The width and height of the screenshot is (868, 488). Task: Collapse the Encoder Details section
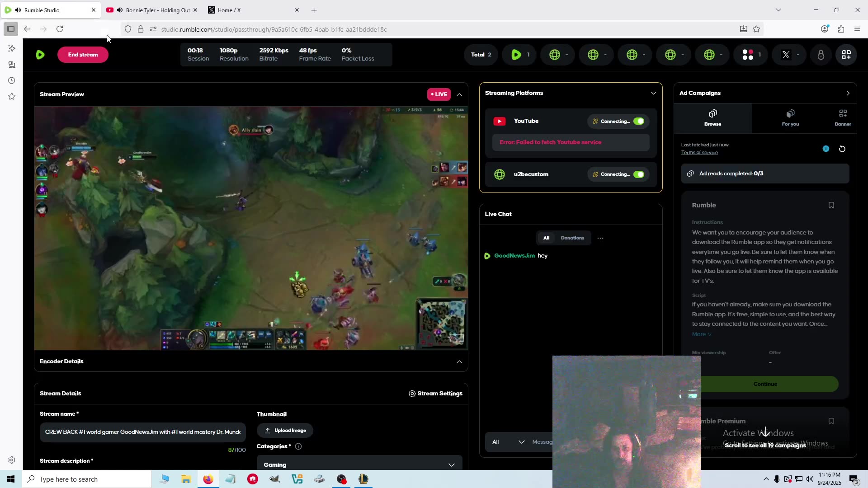click(459, 361)
